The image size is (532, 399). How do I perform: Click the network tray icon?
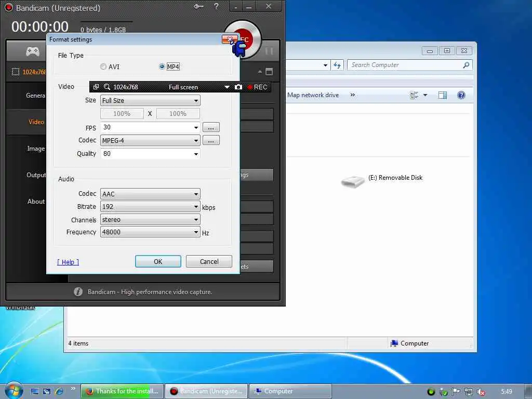pyautogui.click(x=469, y=392)
